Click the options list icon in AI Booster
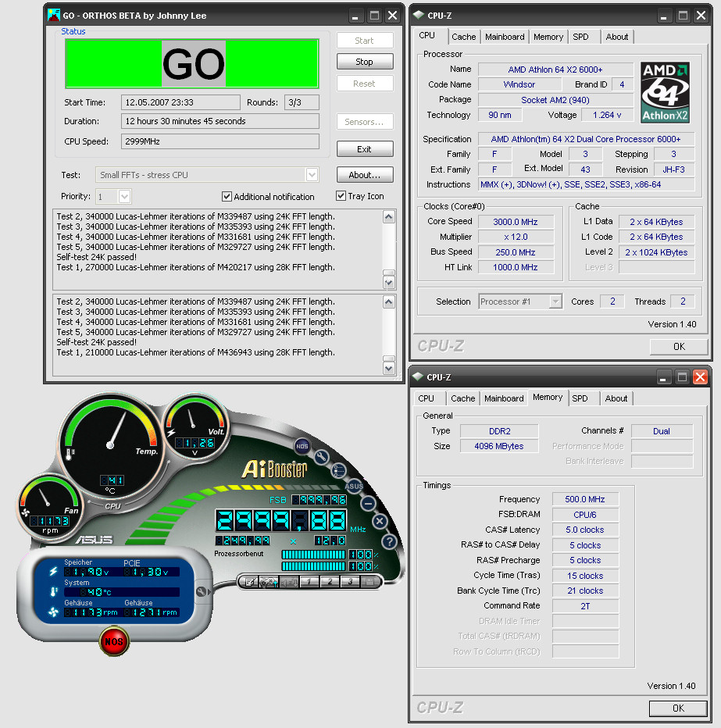Screen dimensions: 721x728 tap(338, 471)
